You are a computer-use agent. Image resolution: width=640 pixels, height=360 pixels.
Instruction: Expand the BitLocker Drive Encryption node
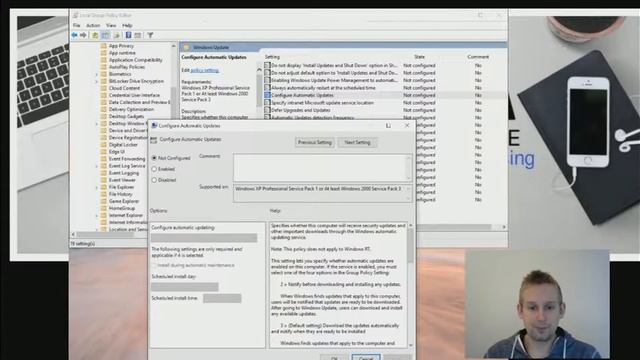click(x=97, y=81)
